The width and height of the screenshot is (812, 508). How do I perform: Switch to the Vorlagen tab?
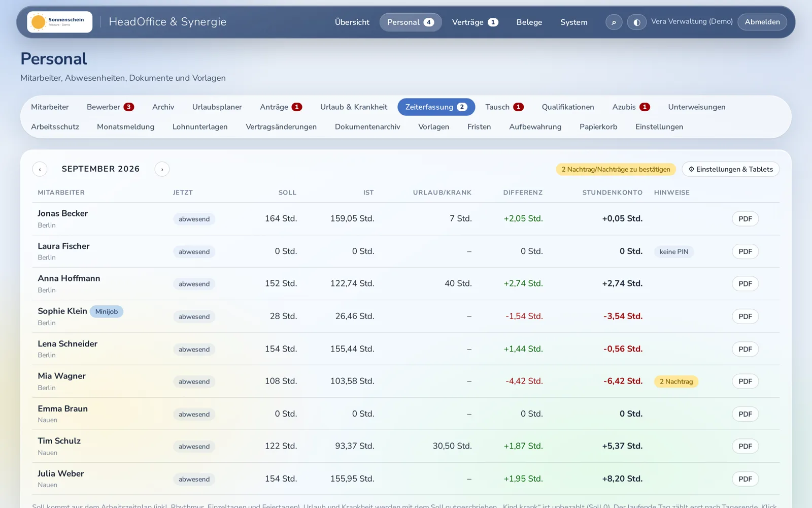434,127
